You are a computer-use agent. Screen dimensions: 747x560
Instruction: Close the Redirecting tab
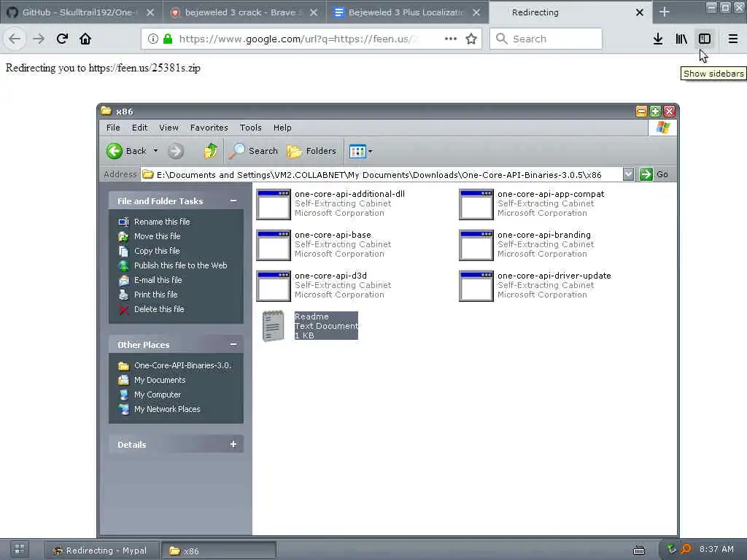coord(640,12)
